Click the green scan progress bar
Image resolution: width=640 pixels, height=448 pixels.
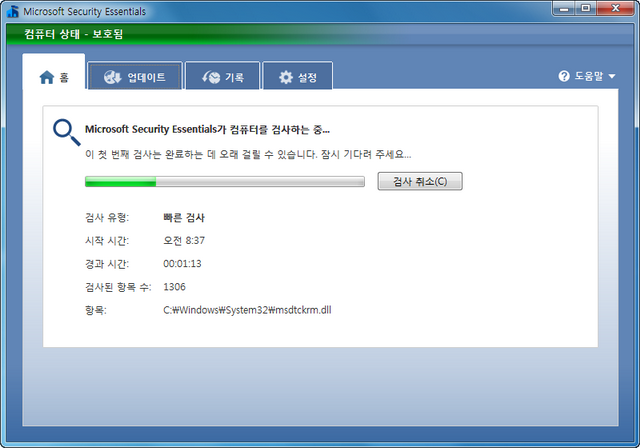[224, 182]
